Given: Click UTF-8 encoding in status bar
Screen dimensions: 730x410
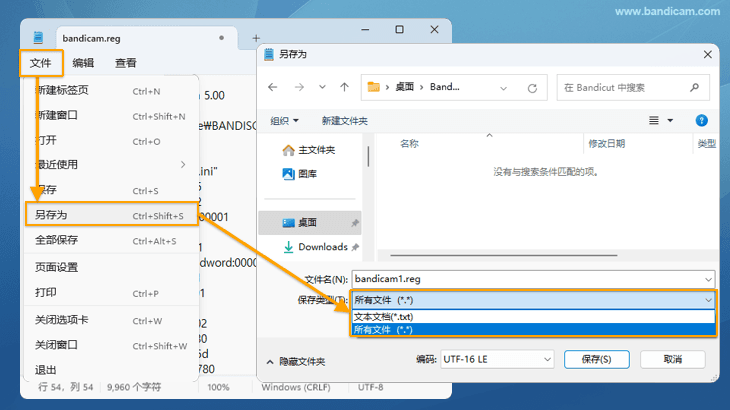Looking at the screenshot, I should point(370,387).
